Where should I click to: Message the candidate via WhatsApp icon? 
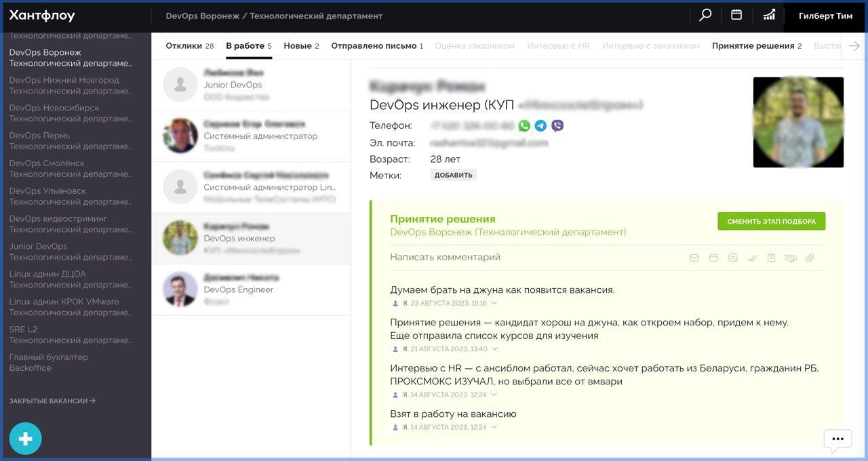click(524, 125)
